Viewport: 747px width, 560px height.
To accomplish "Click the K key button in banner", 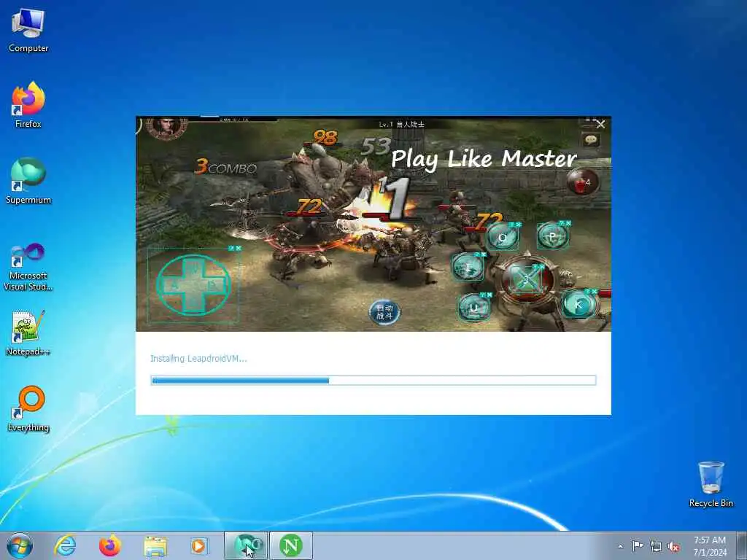I will coord(579,304).
